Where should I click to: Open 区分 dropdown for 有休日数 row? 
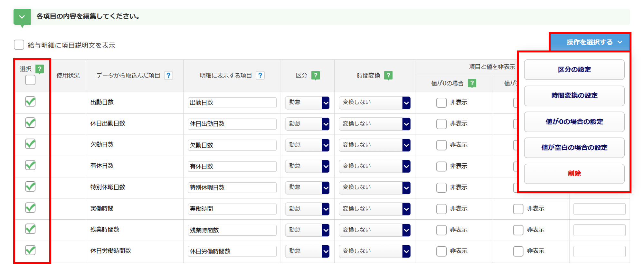307,166
